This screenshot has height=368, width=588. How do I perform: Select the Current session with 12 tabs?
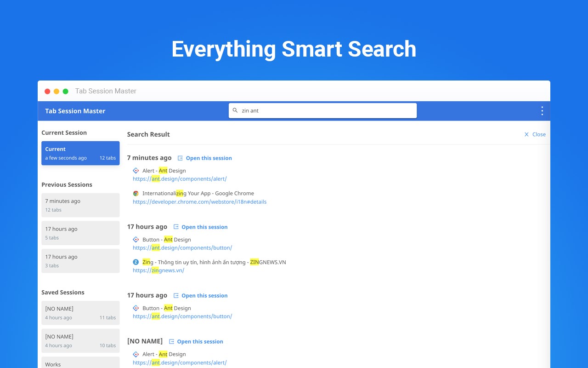[80, 153]
